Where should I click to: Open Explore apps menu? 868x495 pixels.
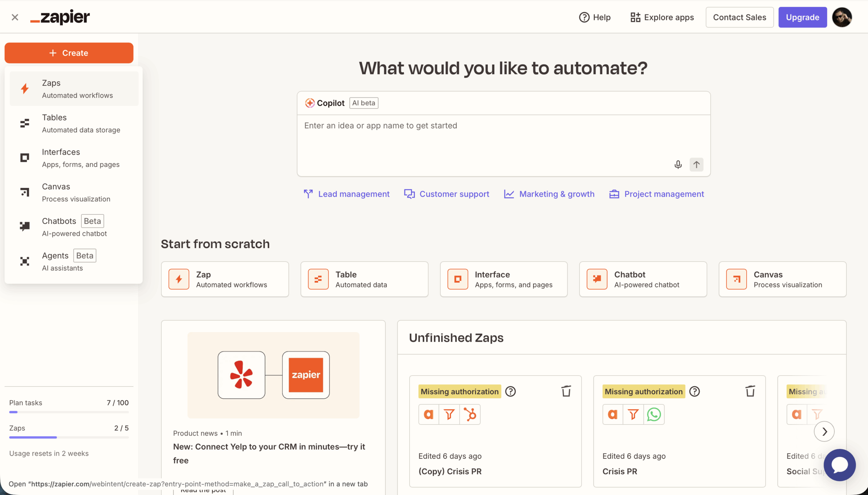point(662,17)
